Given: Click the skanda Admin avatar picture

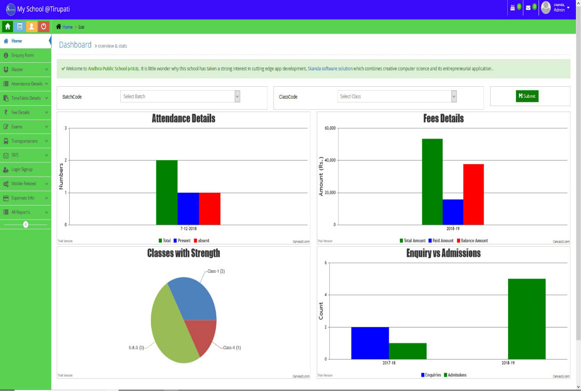Looking at the screenshot, I should (x=546, y=7).
